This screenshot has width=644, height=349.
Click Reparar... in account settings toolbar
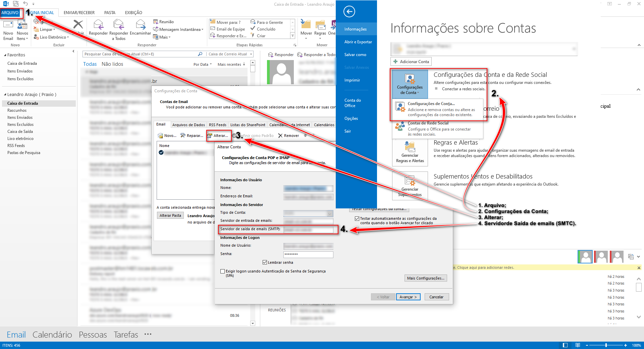(x=192, y=136)
